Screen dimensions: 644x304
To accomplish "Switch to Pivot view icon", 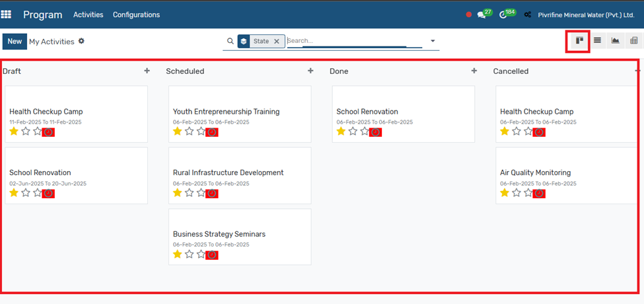I will tap(633, 40).
